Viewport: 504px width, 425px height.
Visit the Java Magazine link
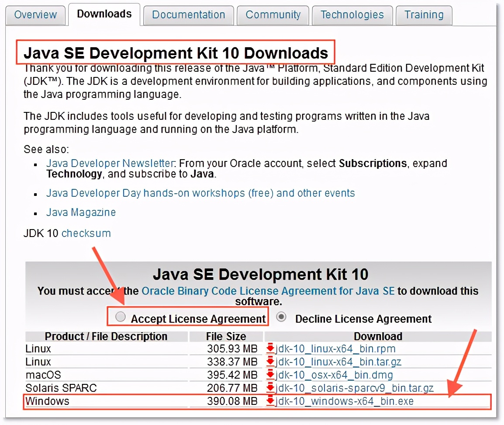81,212
